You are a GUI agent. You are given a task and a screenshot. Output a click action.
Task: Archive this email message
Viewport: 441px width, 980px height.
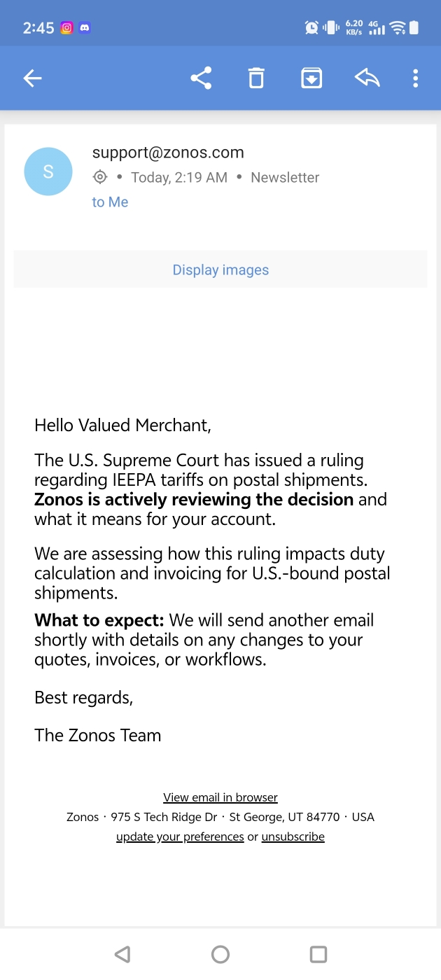click(x=311, y=78)
